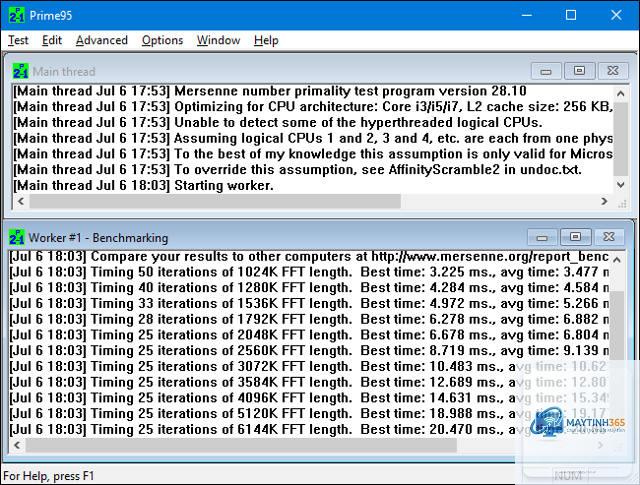The height and width of the screenshot is (485, 640).
Task: Click the 'Worker #1 - Benchmarking' title text
Action: (98, 238)
